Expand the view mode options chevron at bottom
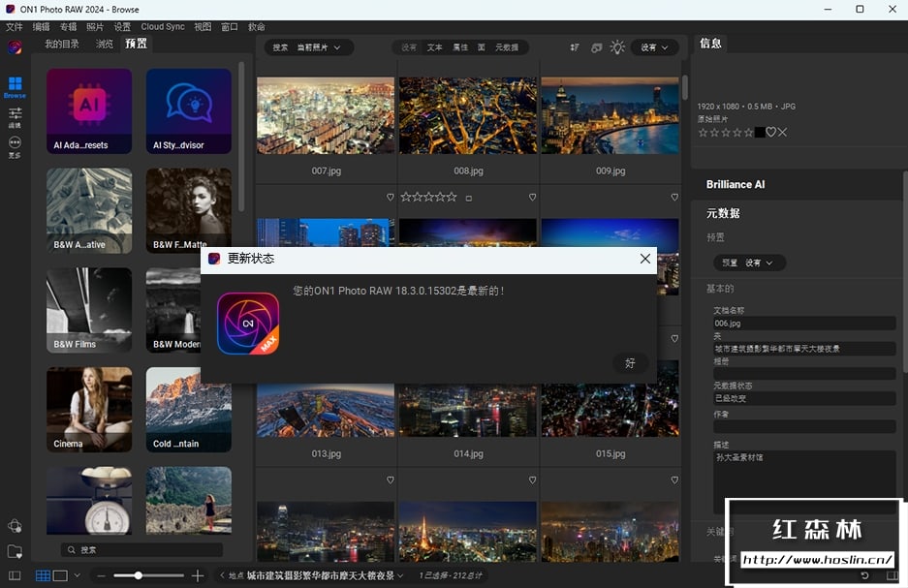Viewport: 908px width, 588px height. tap(78, 575)
